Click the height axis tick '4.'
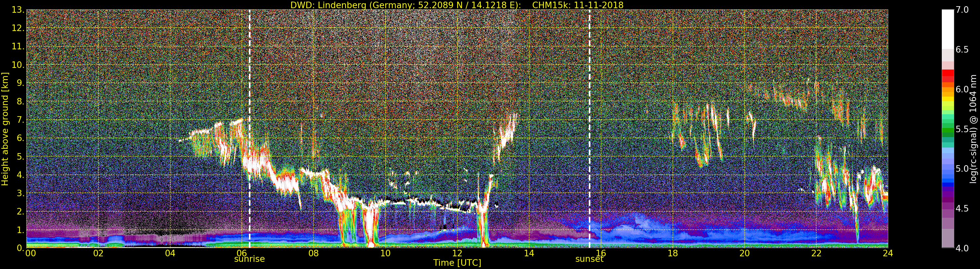980x269 pixels. [21, 175]
